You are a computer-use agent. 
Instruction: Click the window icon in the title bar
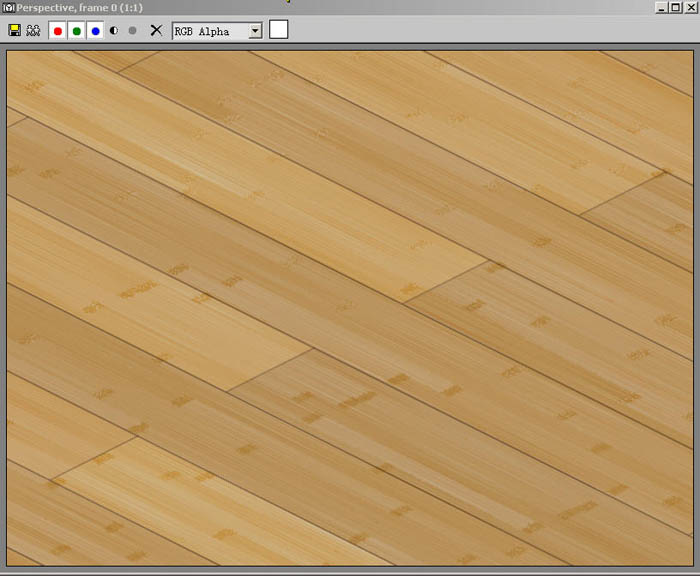click(x=8, y=8)
